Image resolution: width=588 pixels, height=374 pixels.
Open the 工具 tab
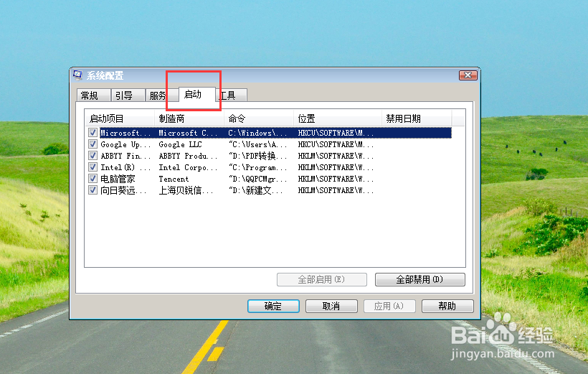tap(232, 95)
